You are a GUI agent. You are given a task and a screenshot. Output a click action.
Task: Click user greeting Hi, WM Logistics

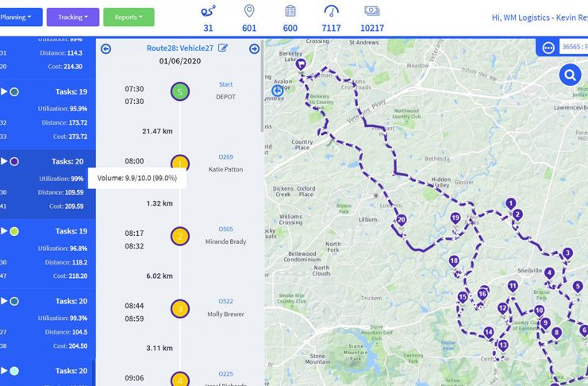tap(540, 17)
